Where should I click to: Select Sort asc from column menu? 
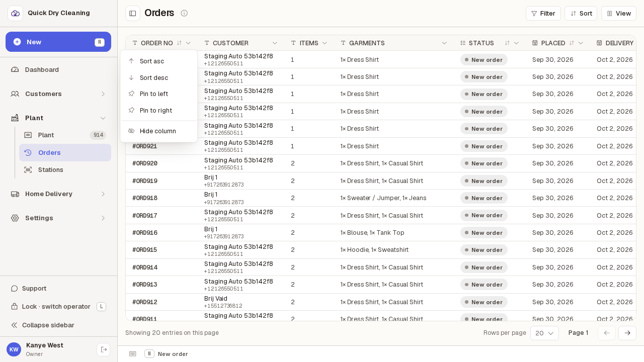pyautogui.click(x=159, y=61)
